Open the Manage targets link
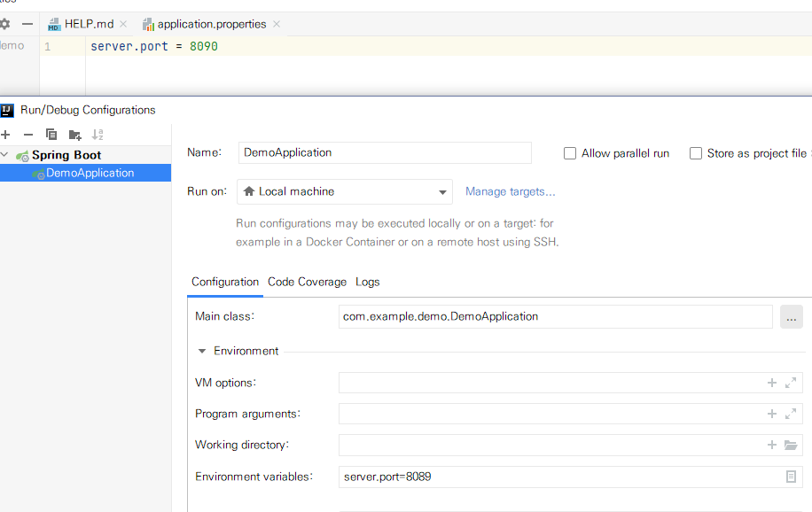This screenshot has height=512, width=812. click(510, 191)
